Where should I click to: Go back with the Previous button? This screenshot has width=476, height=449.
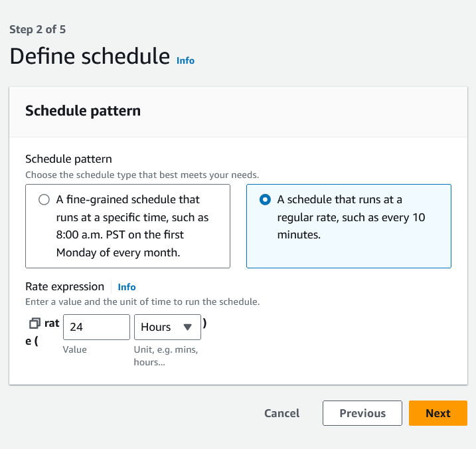[x=362, y=413]
